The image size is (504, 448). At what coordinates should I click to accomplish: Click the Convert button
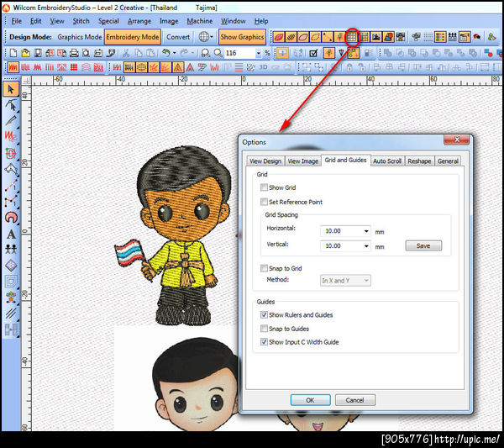[x=178, y=37]
